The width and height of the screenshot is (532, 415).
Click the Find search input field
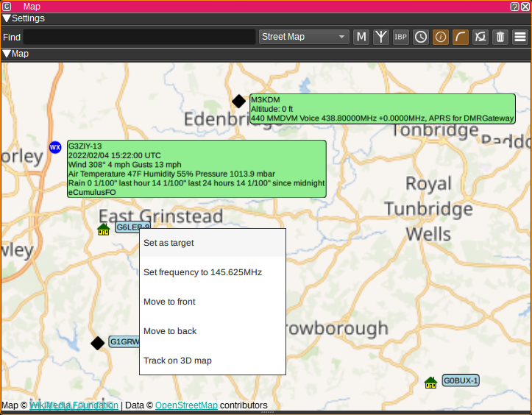coord(139,37)
